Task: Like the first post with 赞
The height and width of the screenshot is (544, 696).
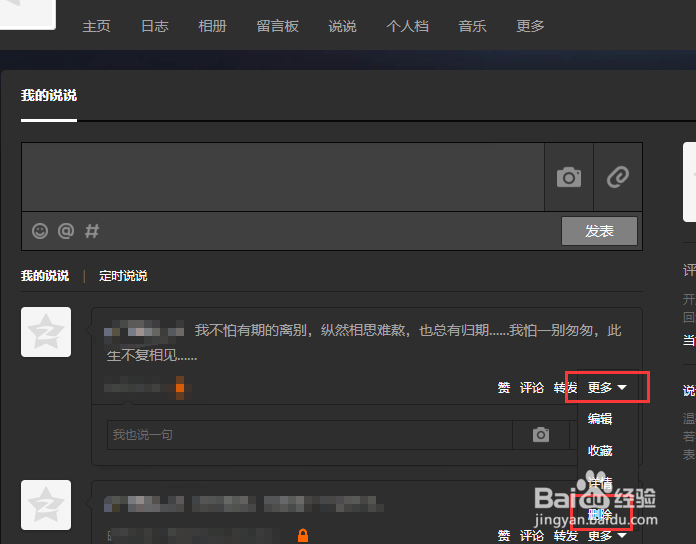Action: coord(504,388)
